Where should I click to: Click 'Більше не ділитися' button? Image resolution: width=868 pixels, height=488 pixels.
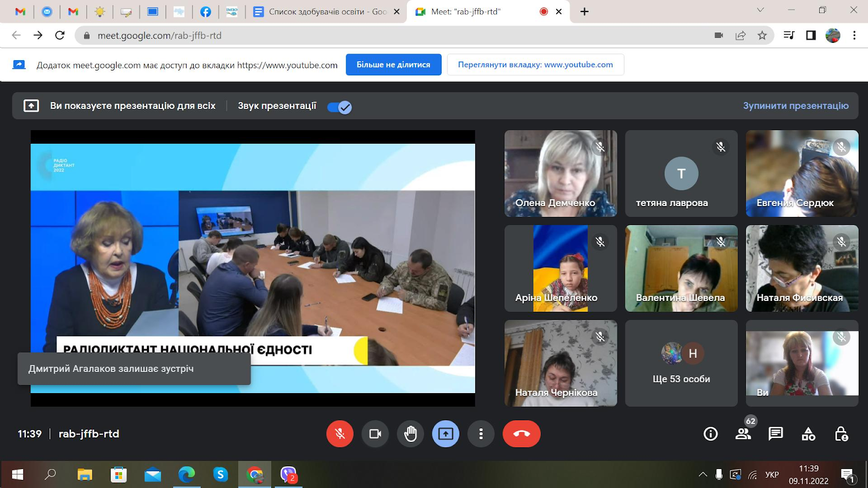click(393, 65)
